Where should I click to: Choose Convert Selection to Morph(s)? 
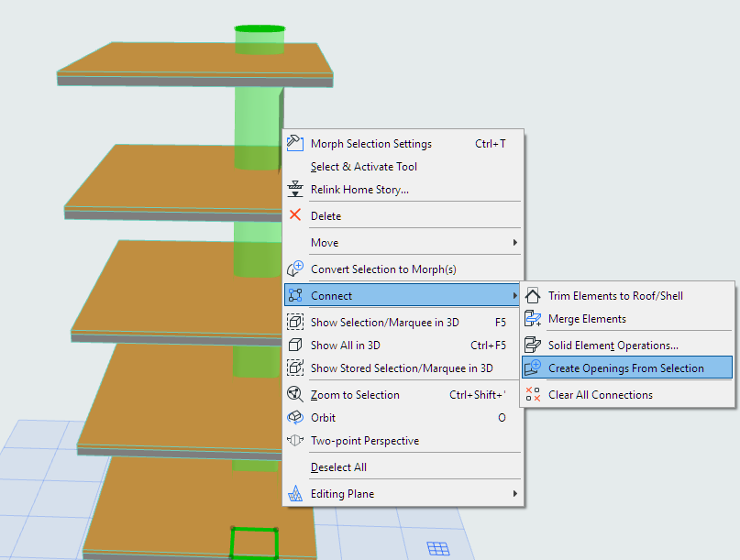pos(403,269)
